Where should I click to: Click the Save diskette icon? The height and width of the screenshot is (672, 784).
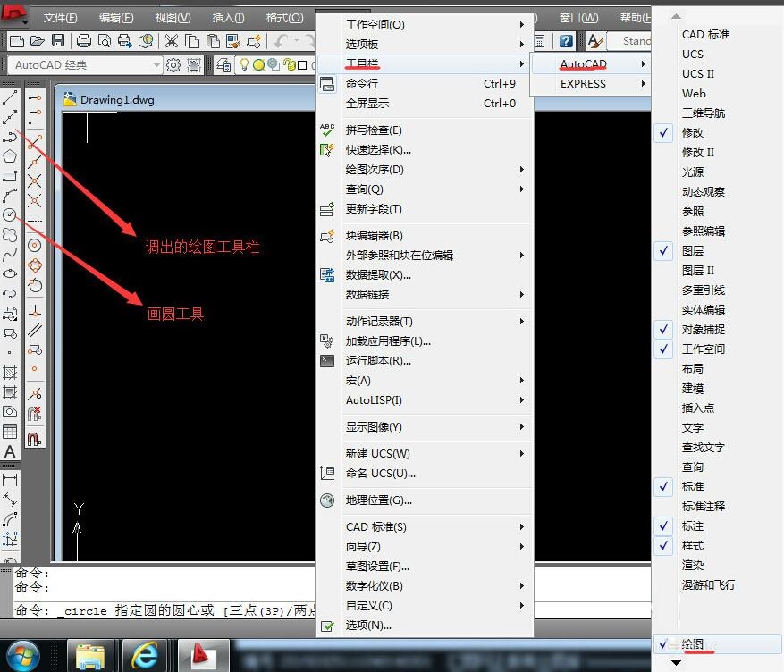[58, 41]
